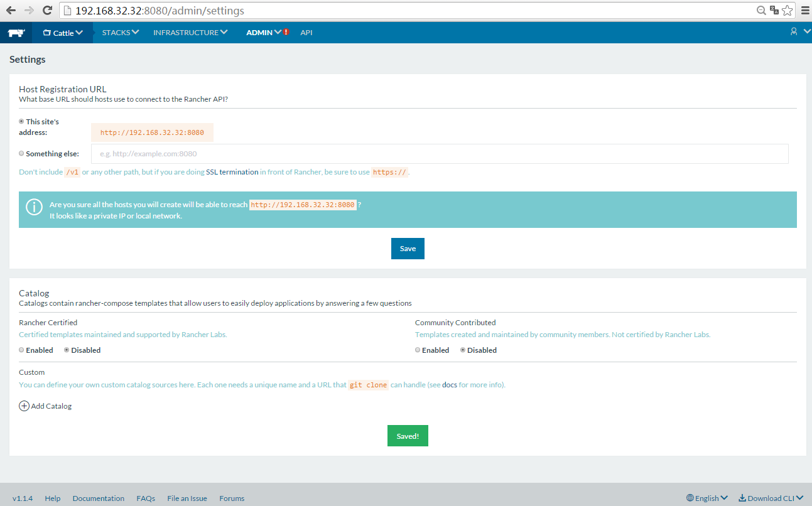Image resolution: width=812 pixels, height=506 pixels.
Task: Click the File an Issue link
Action: pyautogui.click(x=187, y=498)
